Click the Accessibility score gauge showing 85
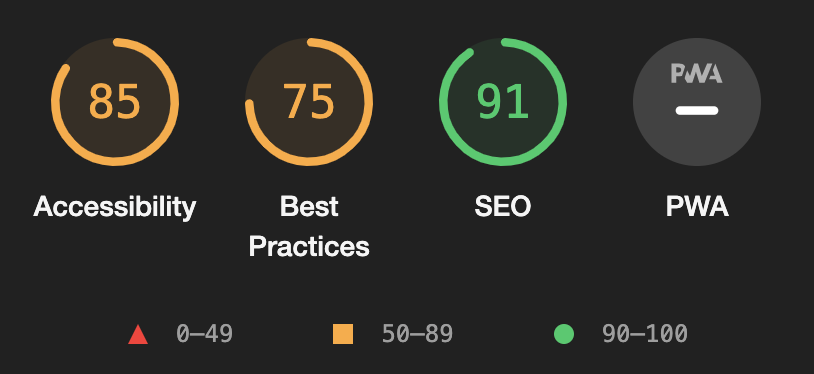The height and width of the screenshot is (374, 814). [115, 102]
